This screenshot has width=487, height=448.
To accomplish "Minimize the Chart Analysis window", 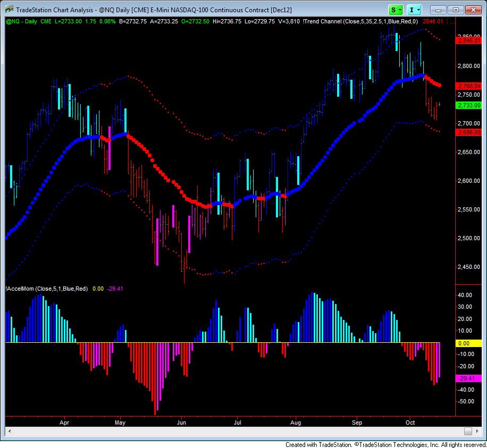I will pos(441,10).
